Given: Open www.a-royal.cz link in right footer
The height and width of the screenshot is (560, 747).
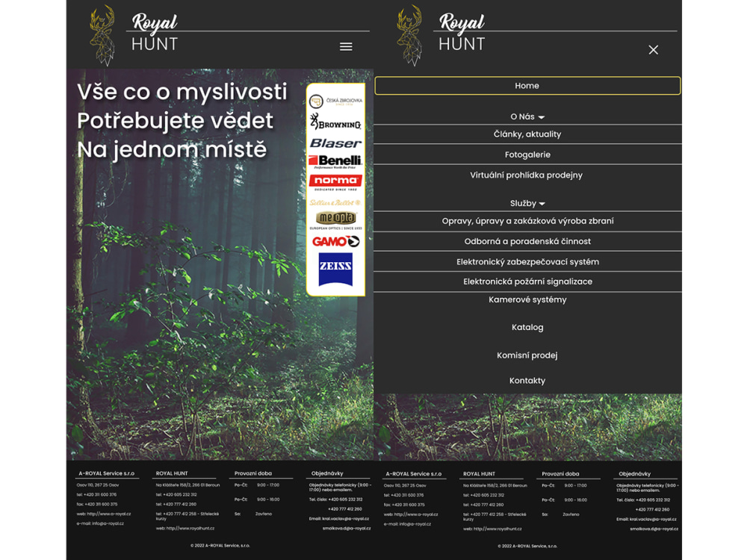Looking at the screenshot, I should coord(416,514).
